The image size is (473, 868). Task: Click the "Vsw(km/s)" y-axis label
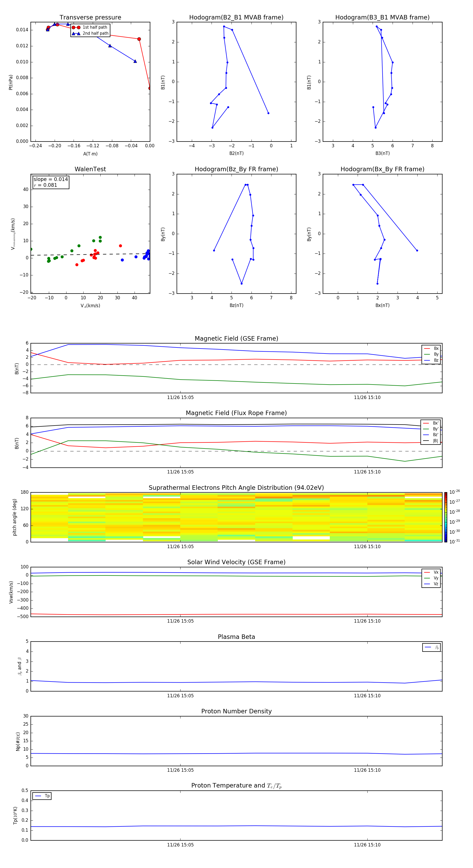(x=11, y=592)
